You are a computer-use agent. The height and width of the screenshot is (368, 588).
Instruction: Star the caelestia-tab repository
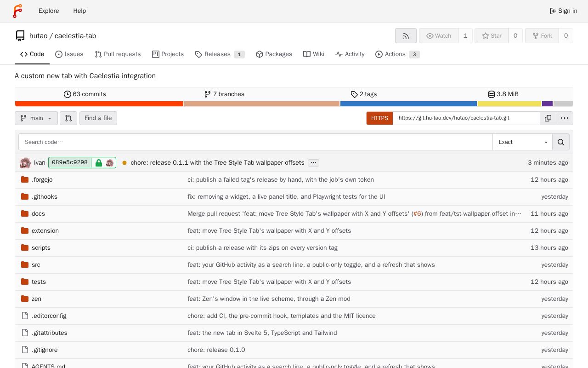[x=492, y=36]
